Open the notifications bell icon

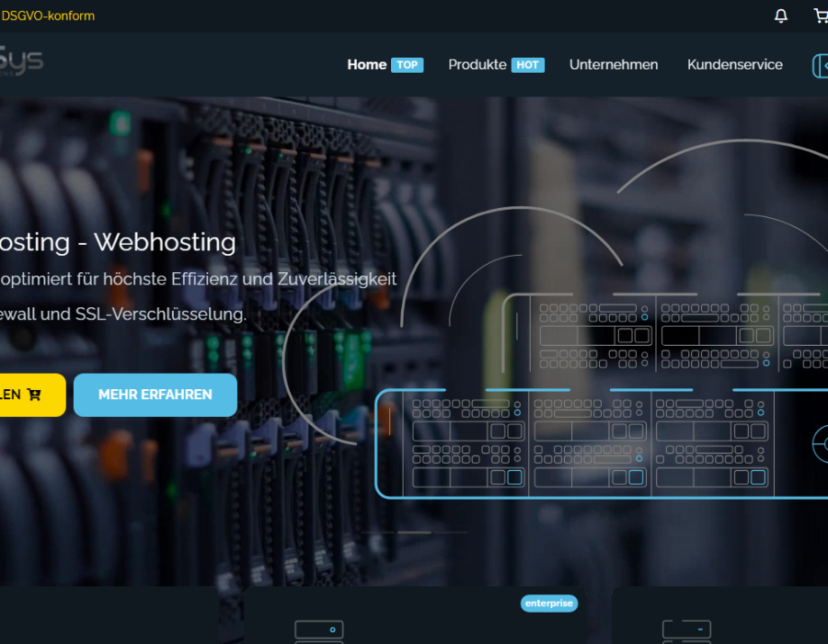point(781,16)
